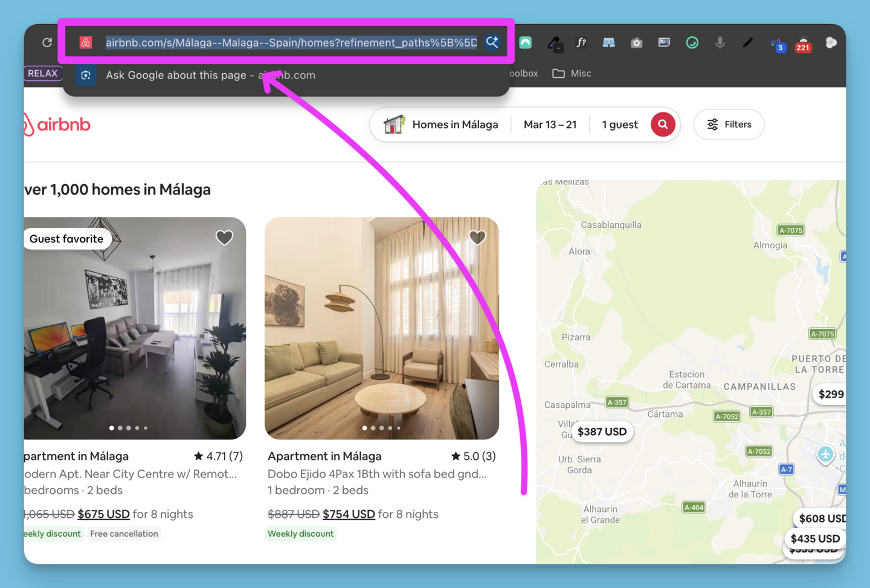Image resolution: width=870 pixels, height=588 pixels.
Task: Open the extension with the red 221 badge
Action: 803,42
